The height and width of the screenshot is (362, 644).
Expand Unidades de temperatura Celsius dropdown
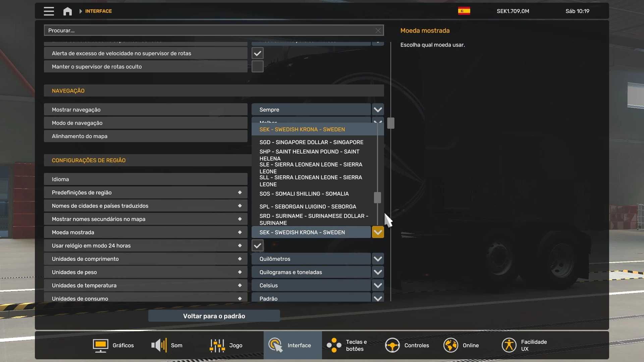378,285
